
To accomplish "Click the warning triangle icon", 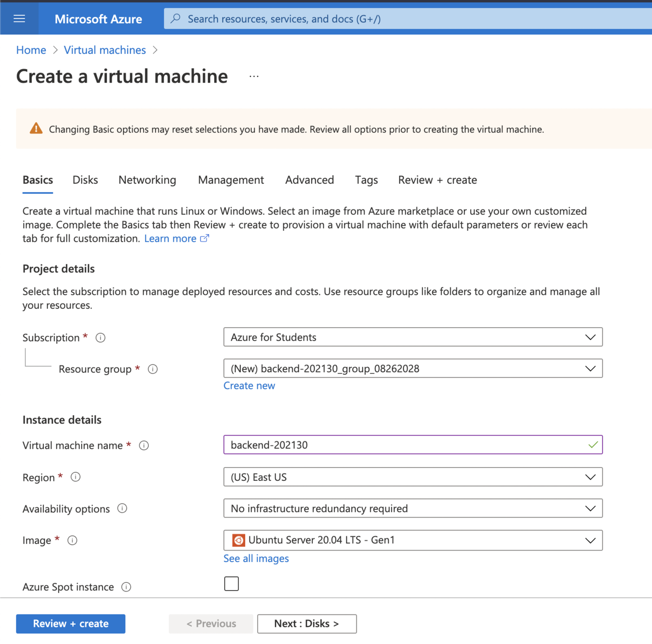I will pos(36,128).
